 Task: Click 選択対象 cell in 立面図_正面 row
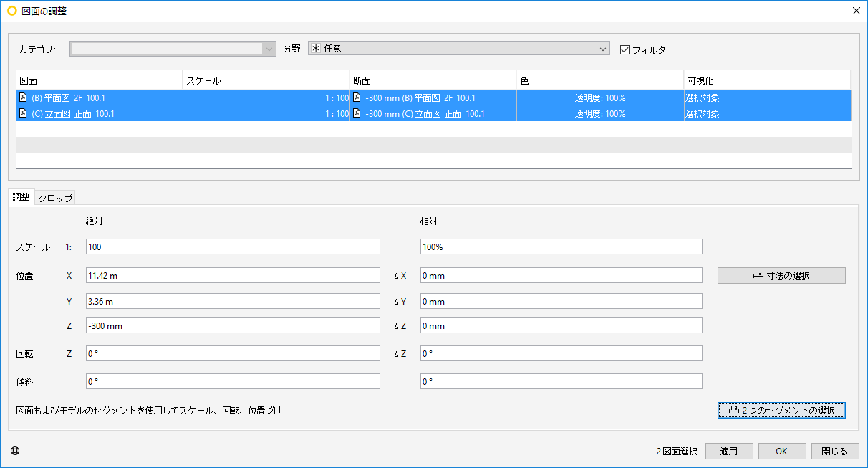pyautogui.click(x=767, y=113)
